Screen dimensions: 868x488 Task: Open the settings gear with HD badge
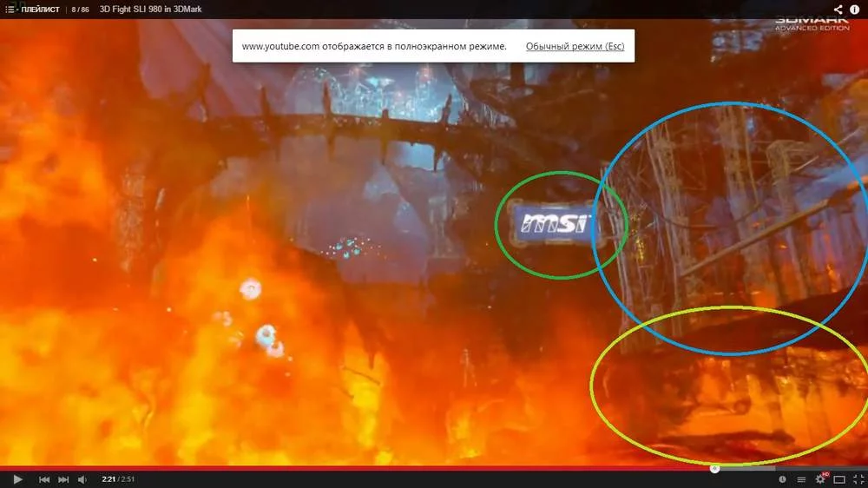point(821,478)
